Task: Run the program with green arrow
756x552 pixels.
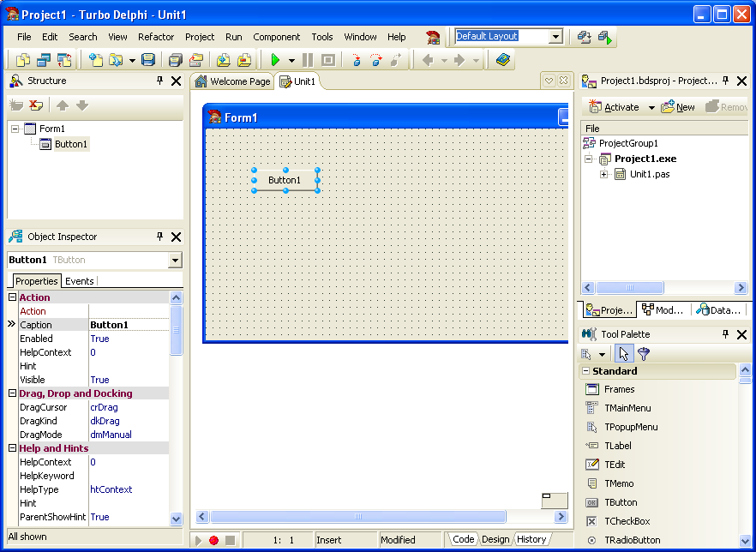Action: (275, 60)
